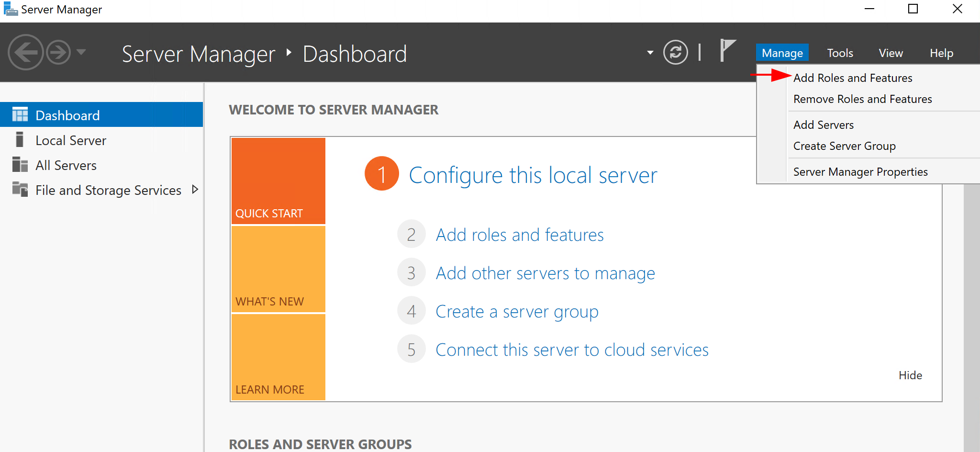Click the Server Manager application icon in titlebar
This screenshot has height=452, width=980.
coord(10,9)
